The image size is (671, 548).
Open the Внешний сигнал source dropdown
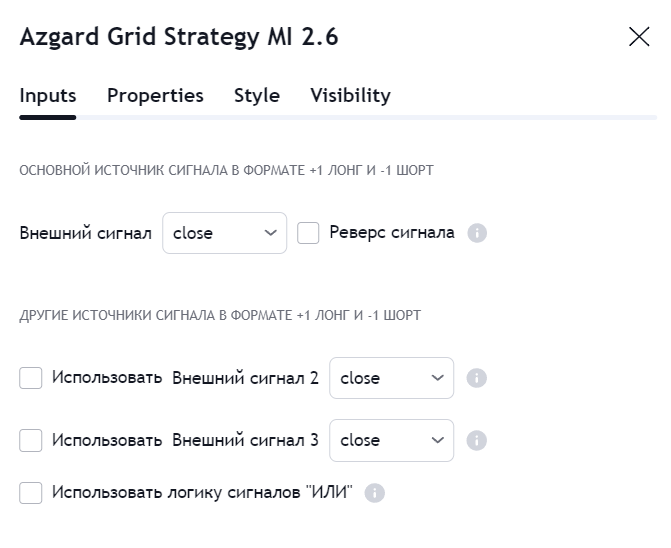pos(224,233)
